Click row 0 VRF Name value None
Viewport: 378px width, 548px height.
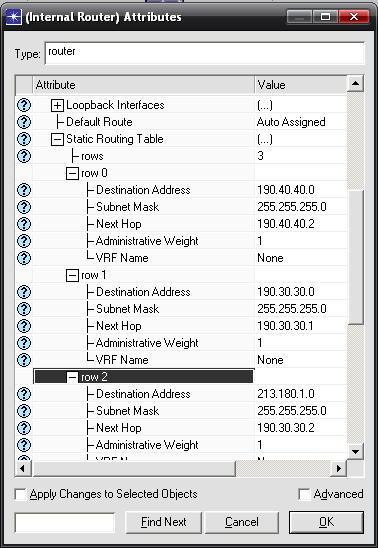click(x=270, y=258)
